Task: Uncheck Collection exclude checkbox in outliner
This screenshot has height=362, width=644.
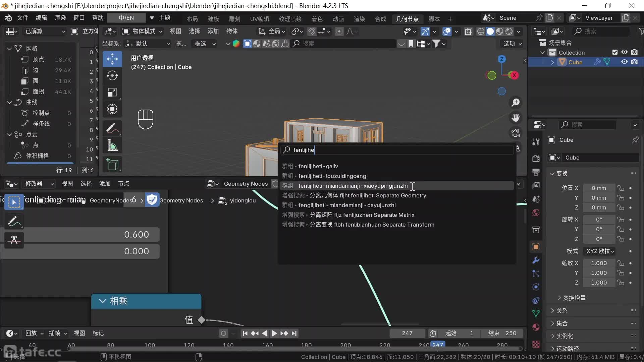Action: click(x=615, y=52)
